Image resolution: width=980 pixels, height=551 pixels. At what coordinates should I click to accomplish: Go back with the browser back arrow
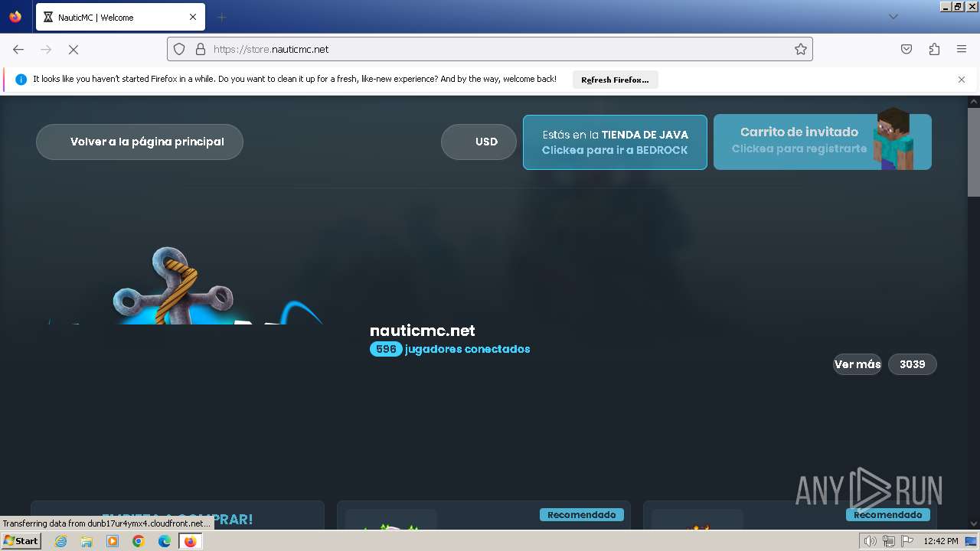(18, 49)
